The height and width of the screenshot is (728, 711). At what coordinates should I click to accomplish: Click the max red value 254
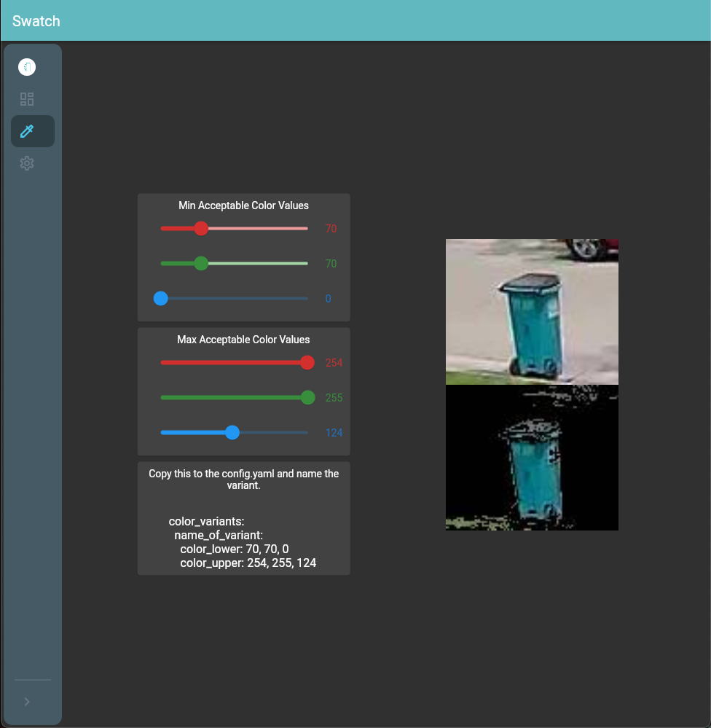coord(334,363)
